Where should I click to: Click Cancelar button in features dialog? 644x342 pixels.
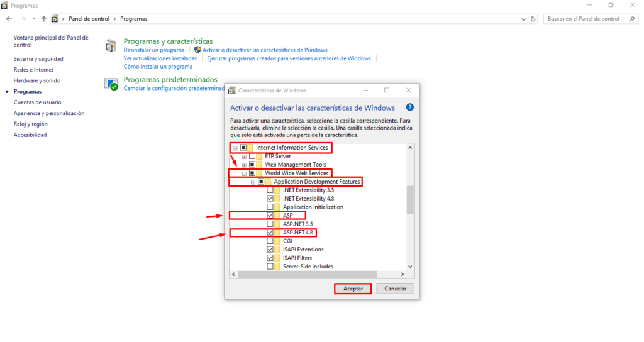coord(395,289)
